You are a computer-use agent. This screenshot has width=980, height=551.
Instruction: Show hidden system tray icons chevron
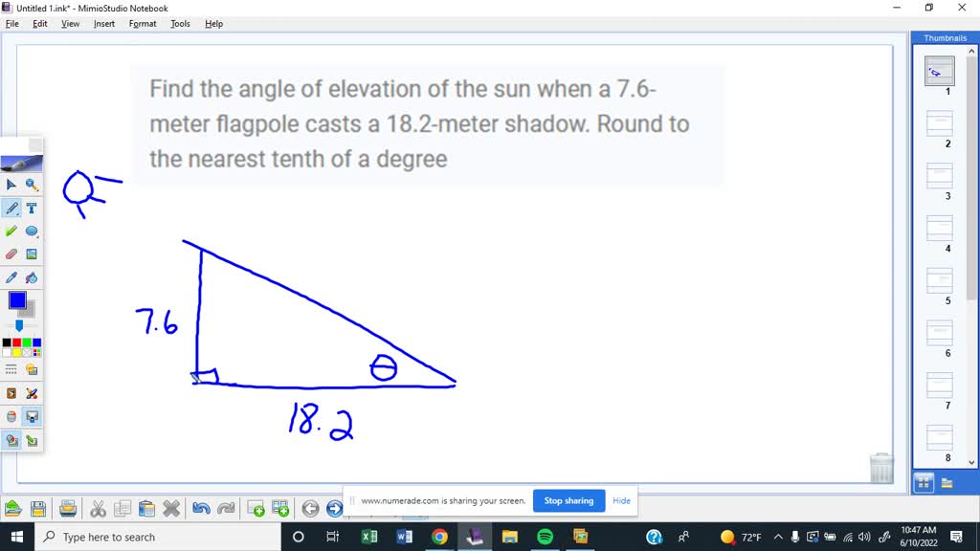pyautogui.click(x=778, y=537)
